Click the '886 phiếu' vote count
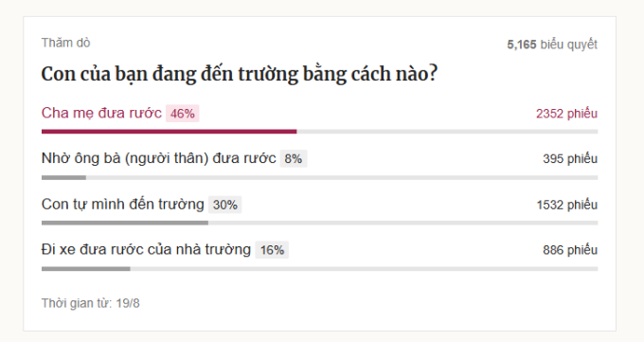Screen dimensions: 644x342 click(x=570, y=250)
